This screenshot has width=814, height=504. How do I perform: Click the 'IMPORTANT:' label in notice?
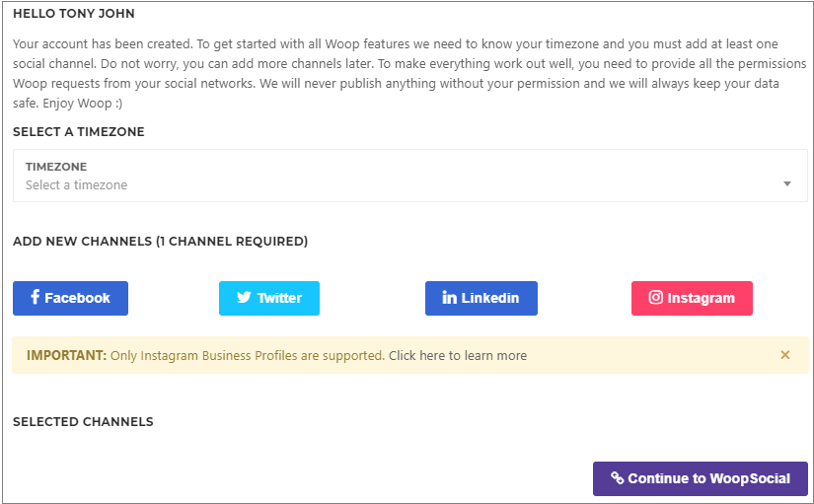point(66,355)
